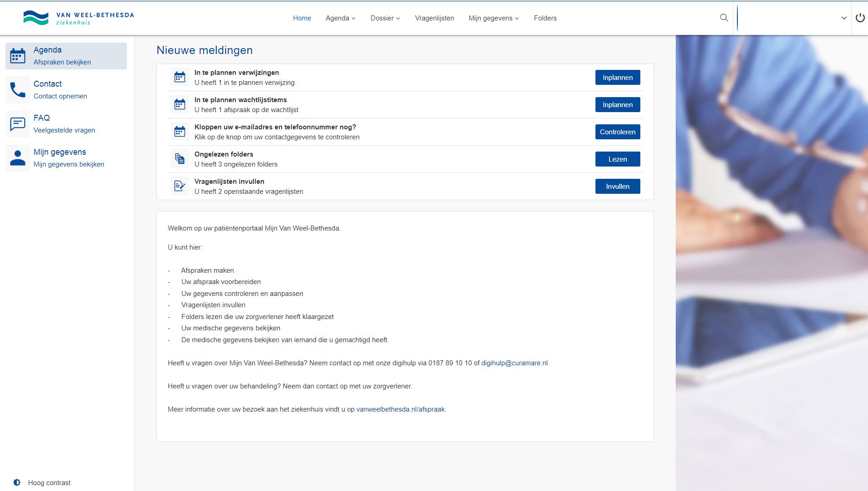Click the Vragenlijsten invullen pencil icon
This screenshot has height=491, width=868.
click(180, 186)
